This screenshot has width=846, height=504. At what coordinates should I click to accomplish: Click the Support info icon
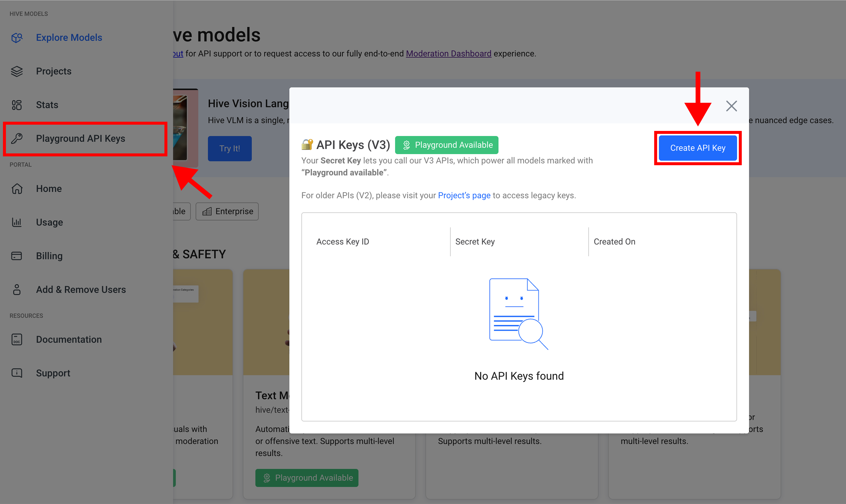click(x=17, y=373)
